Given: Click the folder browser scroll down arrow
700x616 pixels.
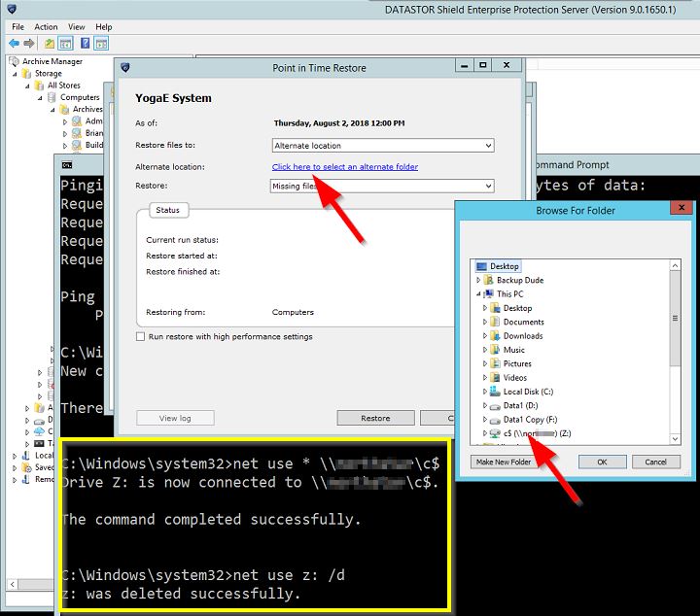Looking at the screenshot, I should point(675,439).
